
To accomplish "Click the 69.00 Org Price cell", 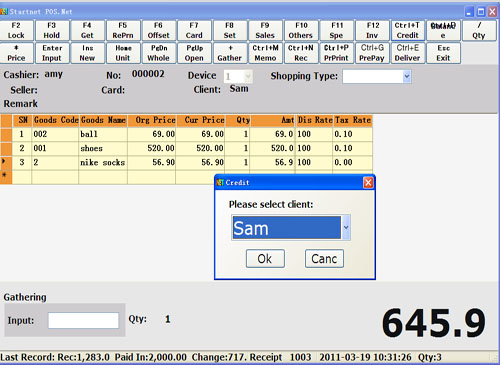I will pyautogui.click(x=152, y=134).
